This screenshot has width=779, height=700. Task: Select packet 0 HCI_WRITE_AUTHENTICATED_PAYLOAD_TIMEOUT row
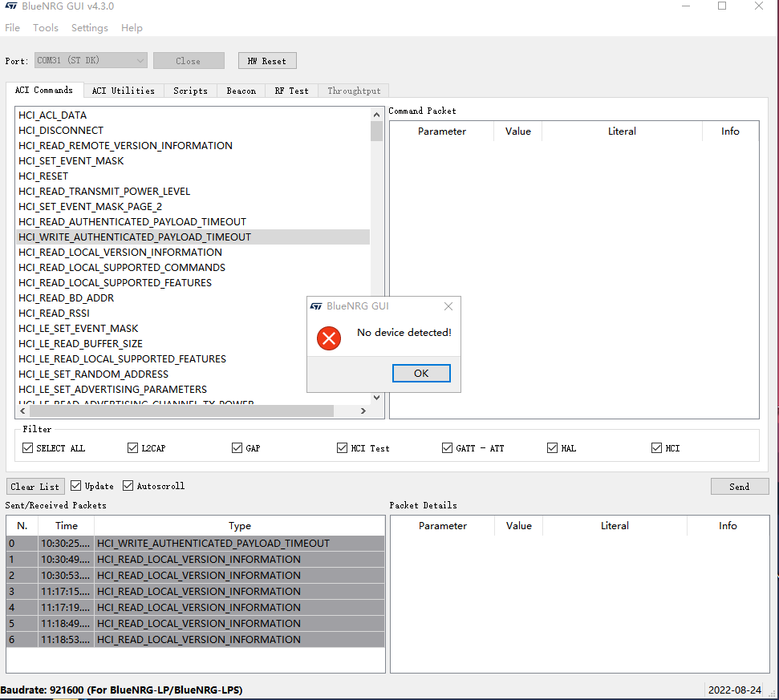pos(195,544)
